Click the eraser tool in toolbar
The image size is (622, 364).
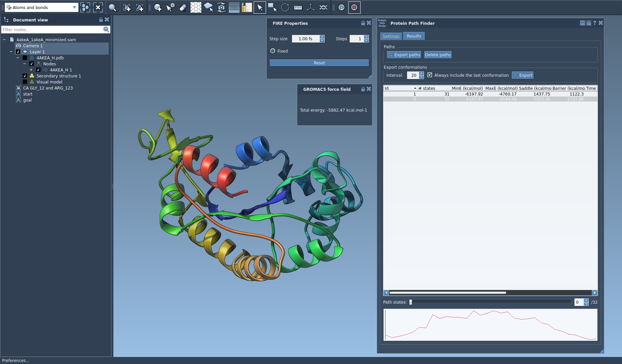point(183,7)
